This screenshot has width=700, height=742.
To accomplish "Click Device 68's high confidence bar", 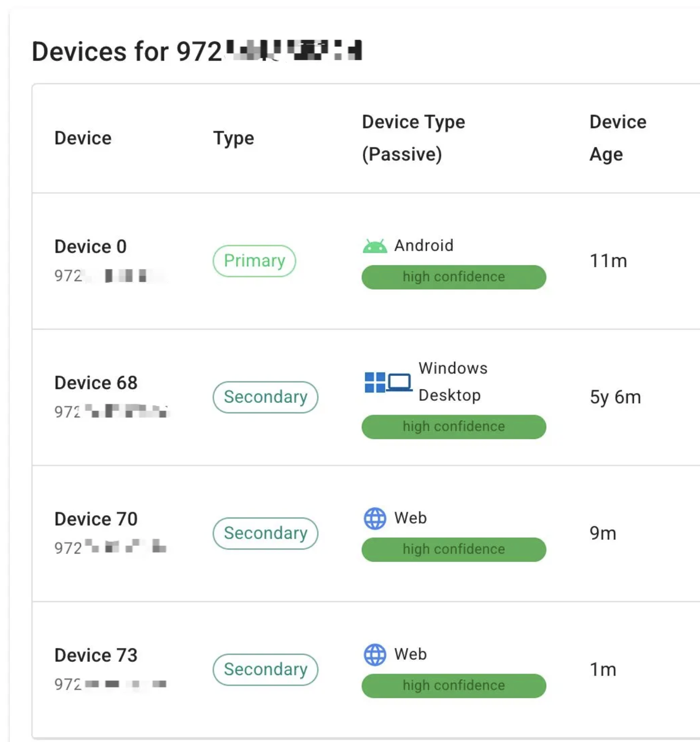I will (453, 427).
